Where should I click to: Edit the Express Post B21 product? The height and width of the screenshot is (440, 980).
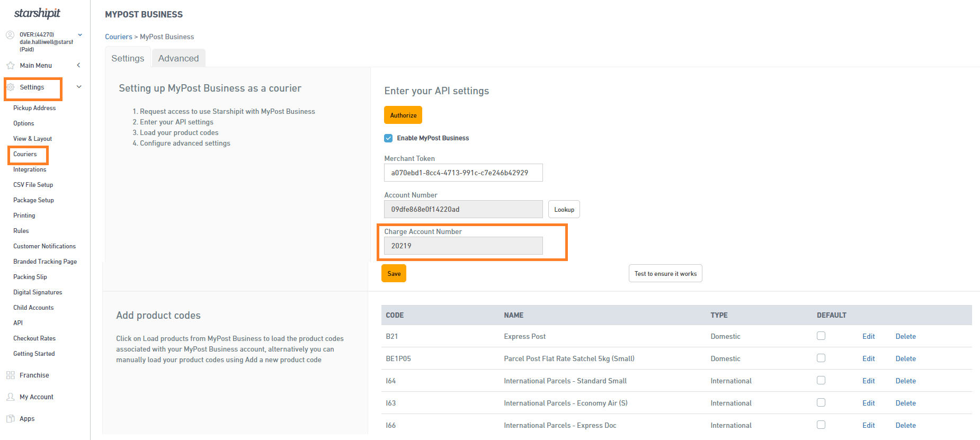pos(869,336)
